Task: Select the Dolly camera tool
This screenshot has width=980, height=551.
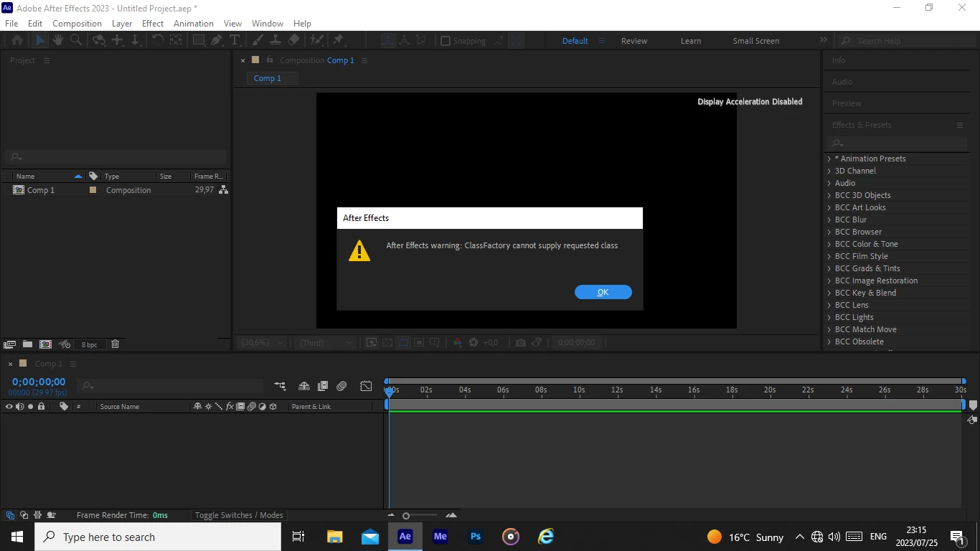Action: [135, 41]
